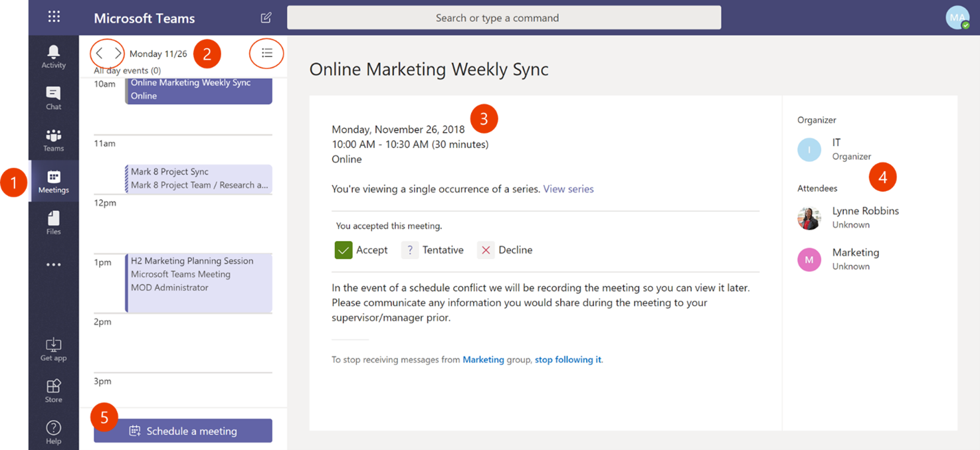Screen dimensions: 980x450
Task: Switch to agenda list view icon
Action: (266, 53)
